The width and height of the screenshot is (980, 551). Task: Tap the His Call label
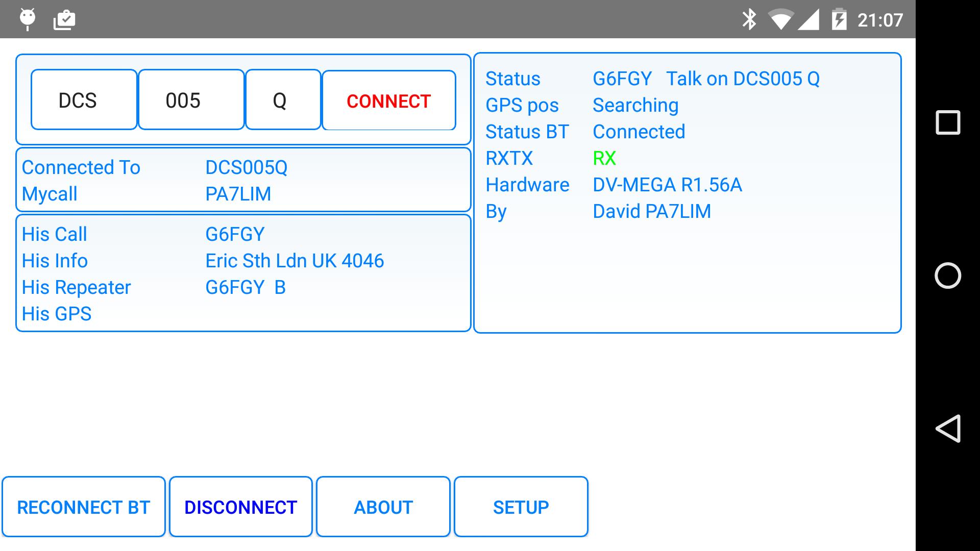(54, 234)
